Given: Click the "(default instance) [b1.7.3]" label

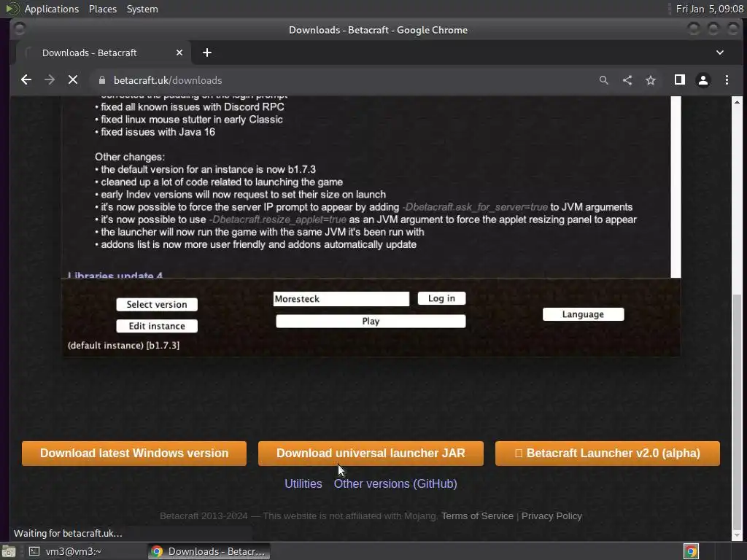Looking at the screenshot, I should (x=123, y=345).
